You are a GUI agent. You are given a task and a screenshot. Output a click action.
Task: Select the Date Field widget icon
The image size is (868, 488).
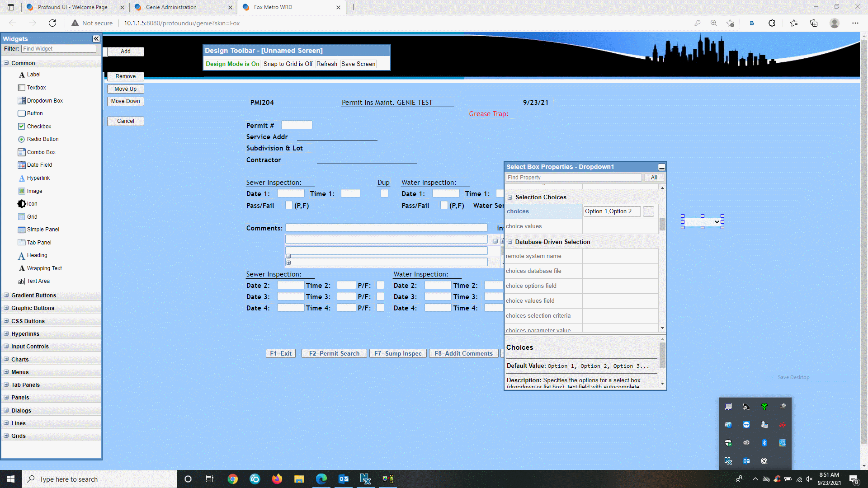[x=21, y=164]
